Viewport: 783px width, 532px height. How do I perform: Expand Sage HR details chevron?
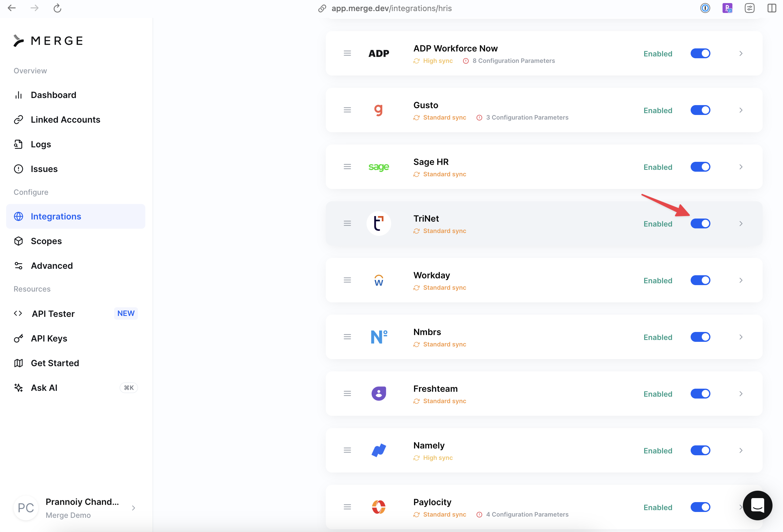(x=740, y=167)
